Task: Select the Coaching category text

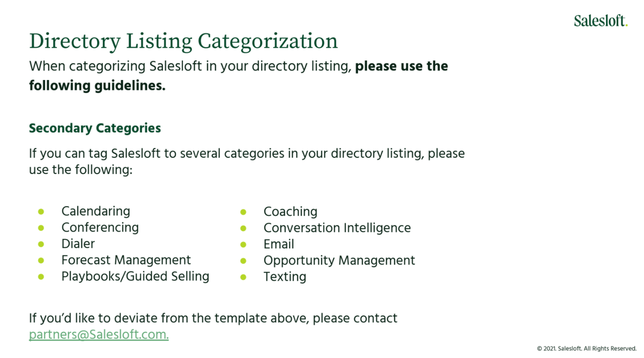Action: [x=290, y=212]
